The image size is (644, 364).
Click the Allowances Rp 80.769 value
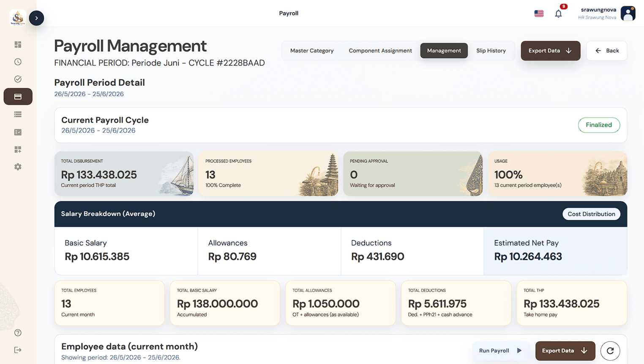pyautogui.click(x=232, y=257)
